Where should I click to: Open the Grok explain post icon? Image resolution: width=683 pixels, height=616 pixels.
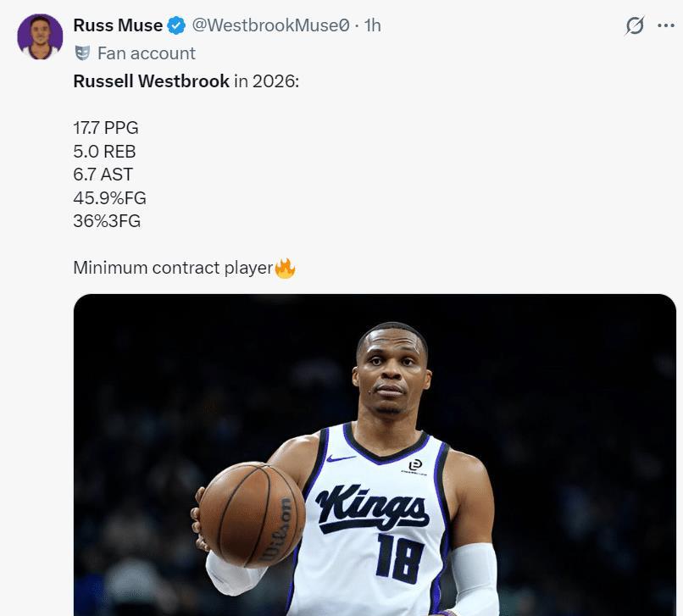tap(635, 26)
